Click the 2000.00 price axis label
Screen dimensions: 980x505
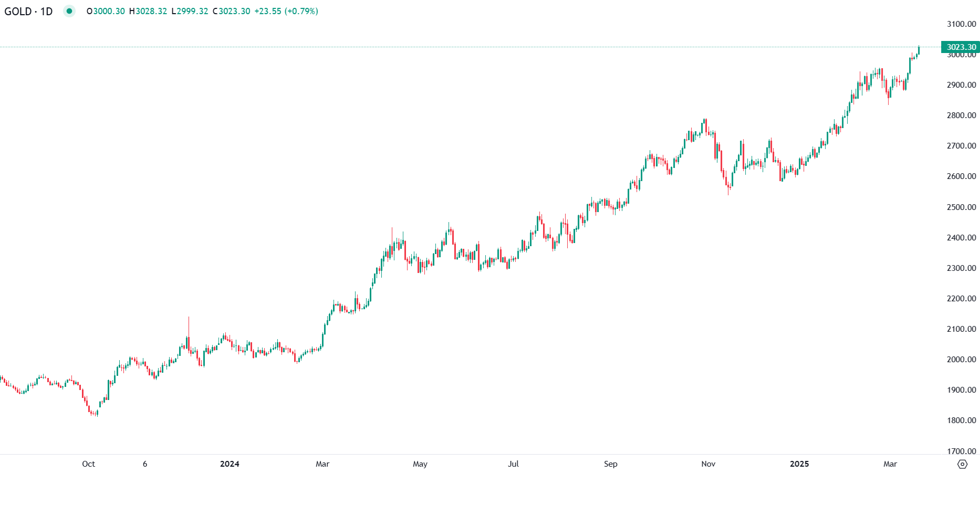[x=961, y=360]
